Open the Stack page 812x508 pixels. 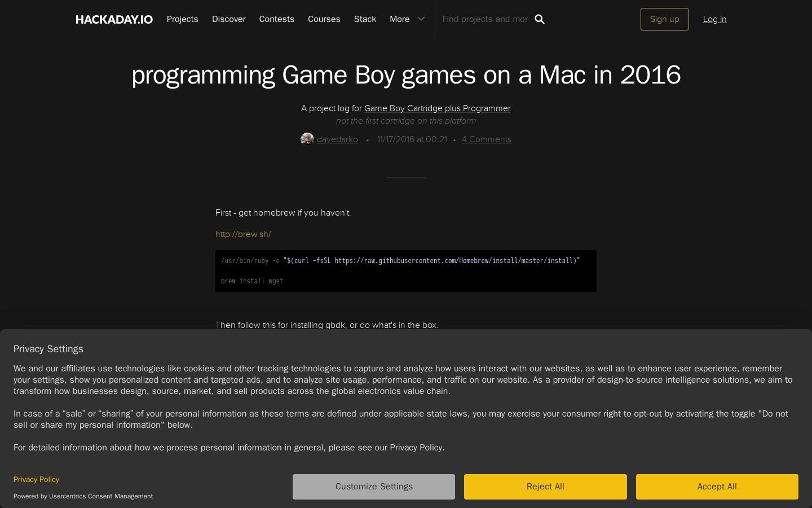point(365,19)
